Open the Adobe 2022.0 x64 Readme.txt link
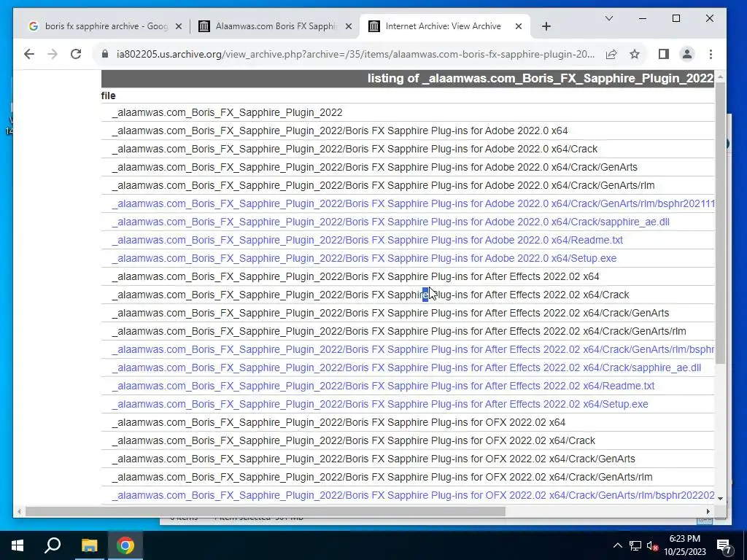Screen dimensions: 747x560 pos(368,240)
